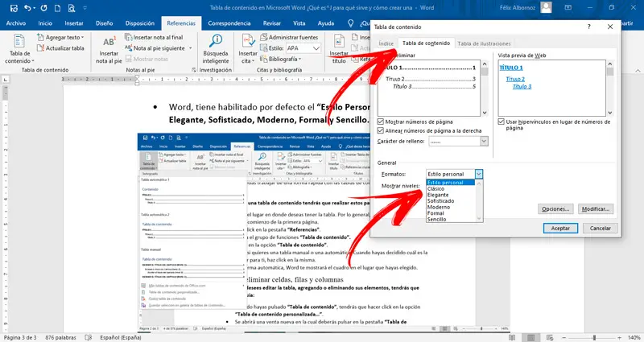The height and width of the screenshot is (342, 644).
Task: Open Notas al pie dialog launcher
Action: click(x=194, y=70)
